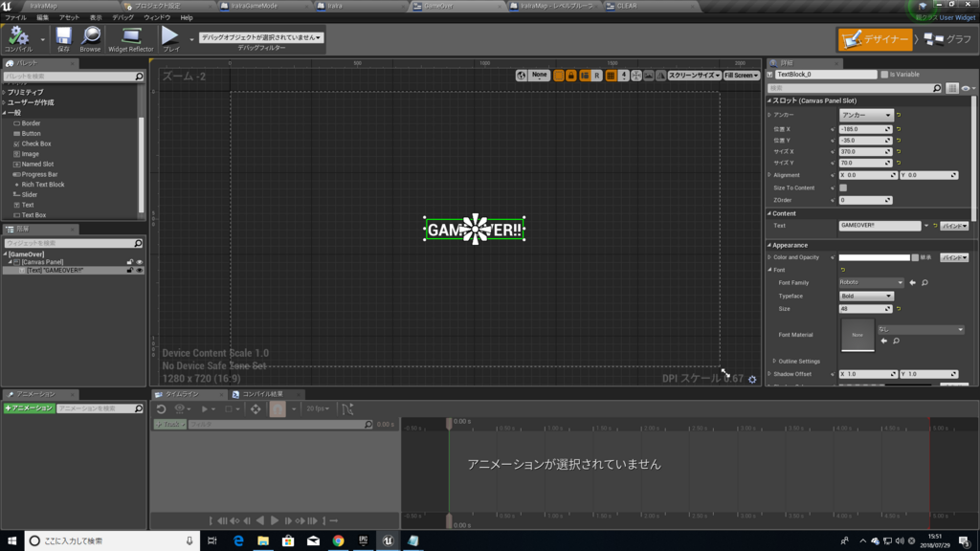Select Progress Bar in the palette
This screenshot has height=551, width=980.
(x=39, y=174)
